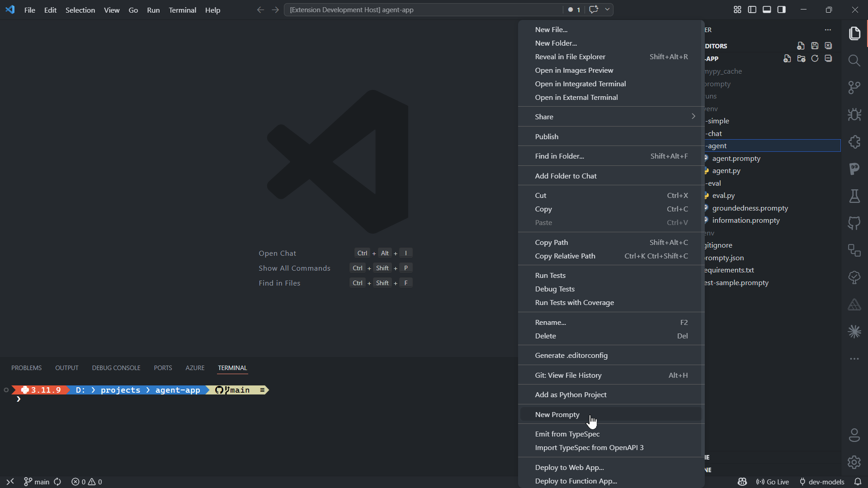The width and height of the screenshot is (868, 488).
Task: Save all open editors using the save icon
Action: (814, 46)
